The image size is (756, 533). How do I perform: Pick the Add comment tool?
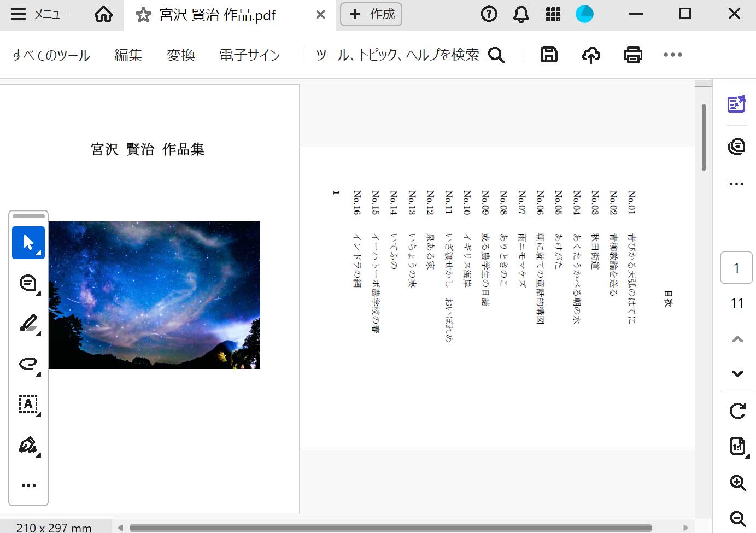coord(28,283)
